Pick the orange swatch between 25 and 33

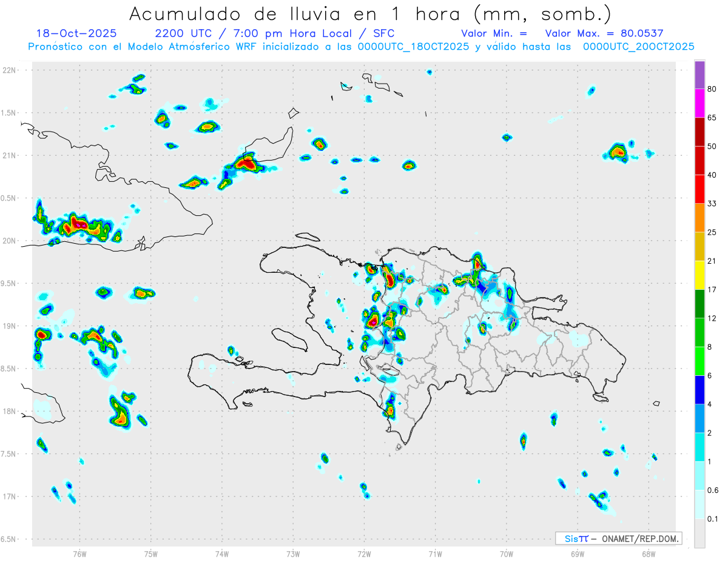(699, 218)
